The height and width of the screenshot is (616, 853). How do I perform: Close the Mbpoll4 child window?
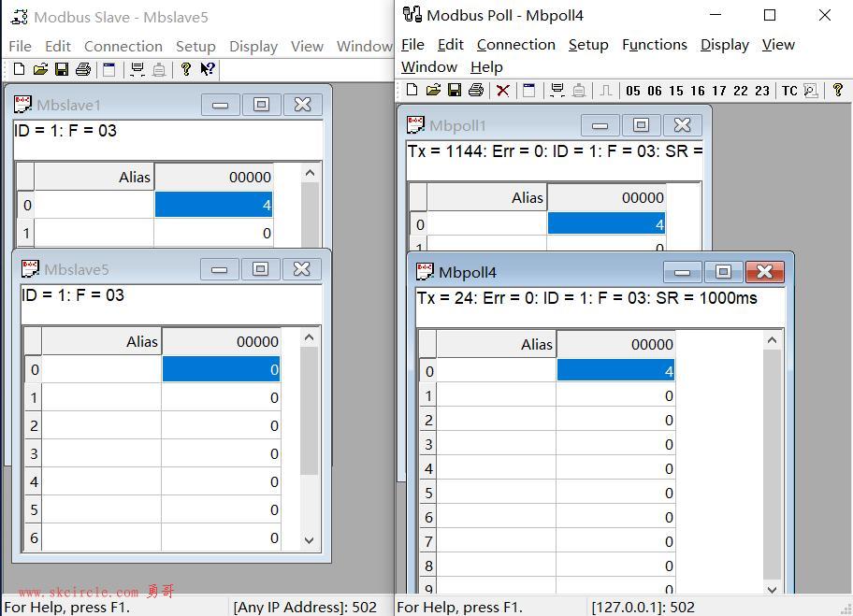pos(765,271)
